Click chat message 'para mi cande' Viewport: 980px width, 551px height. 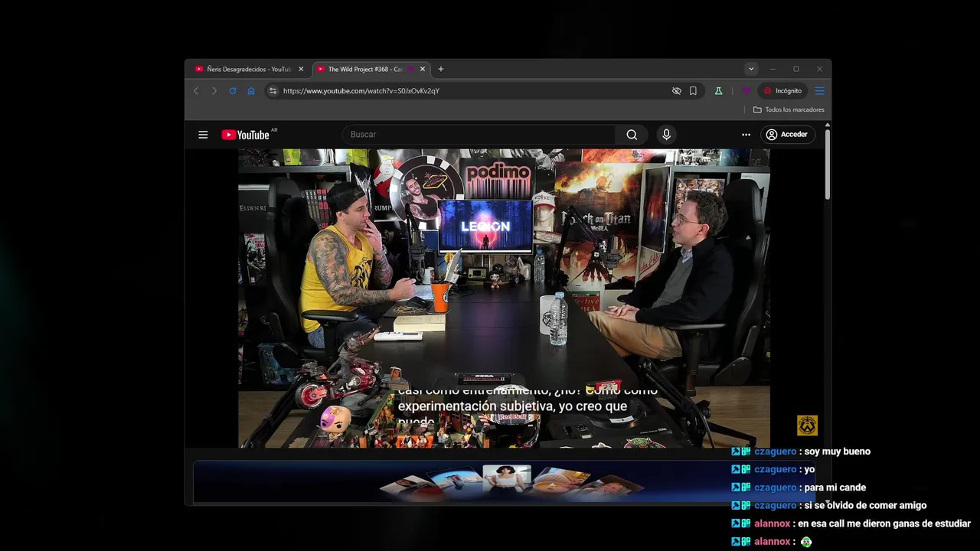pos(835,487)
